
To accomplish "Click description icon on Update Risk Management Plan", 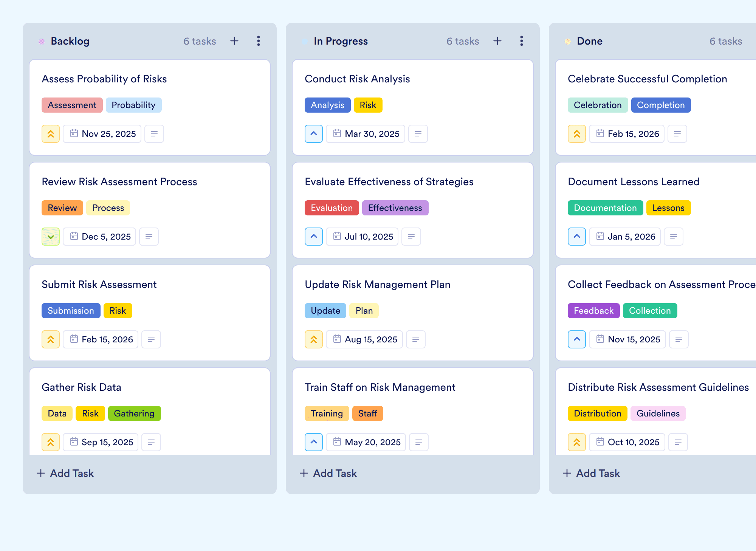I will [416, 339].
